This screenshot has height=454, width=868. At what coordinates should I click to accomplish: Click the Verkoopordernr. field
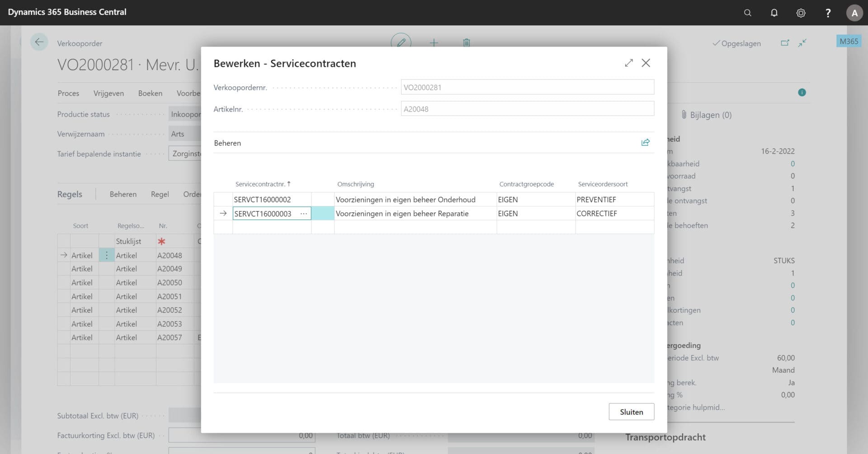527,87
